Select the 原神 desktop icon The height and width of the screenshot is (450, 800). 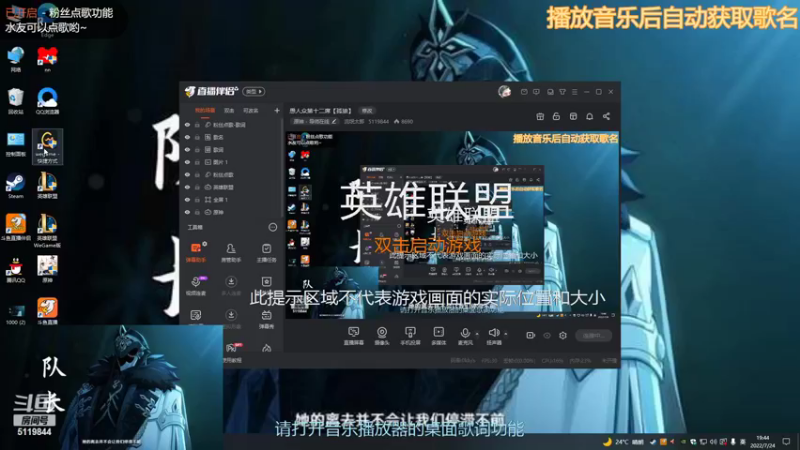[47, 269]
